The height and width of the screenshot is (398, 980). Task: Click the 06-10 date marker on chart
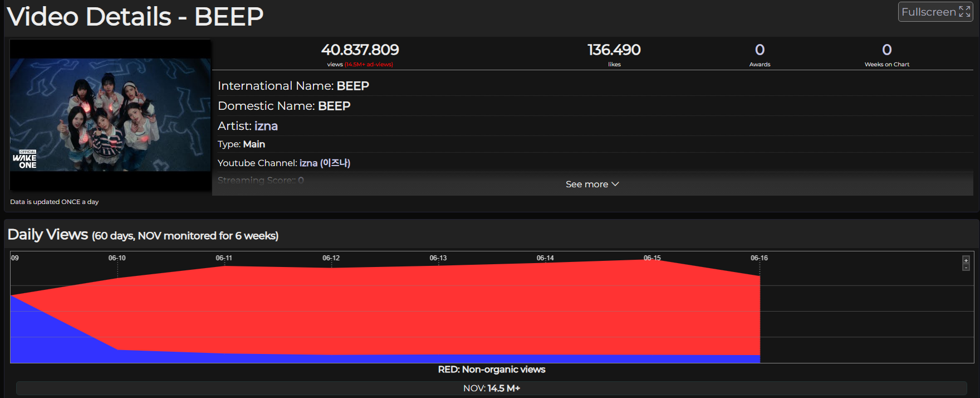coord(117,258)
